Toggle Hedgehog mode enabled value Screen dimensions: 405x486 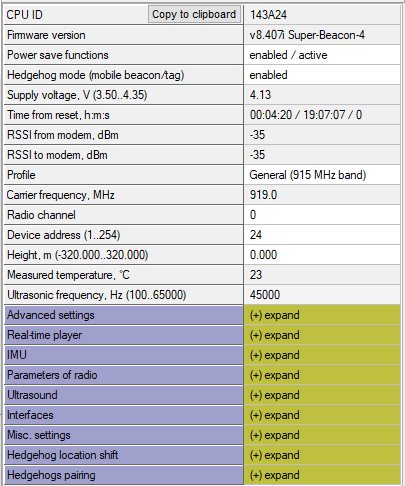(x=322, y=75)
